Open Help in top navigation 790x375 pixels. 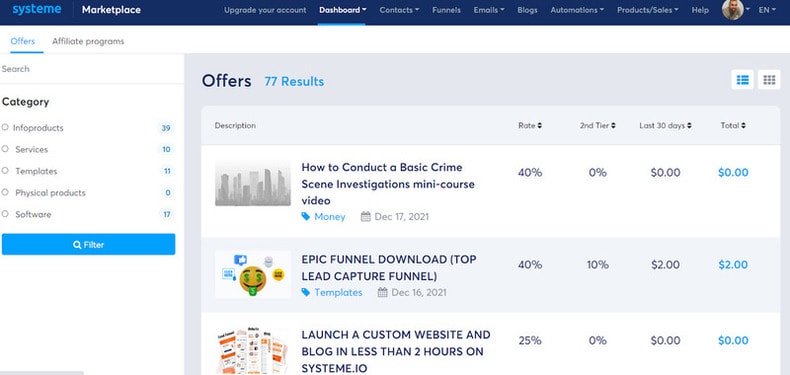coord(700,10)
